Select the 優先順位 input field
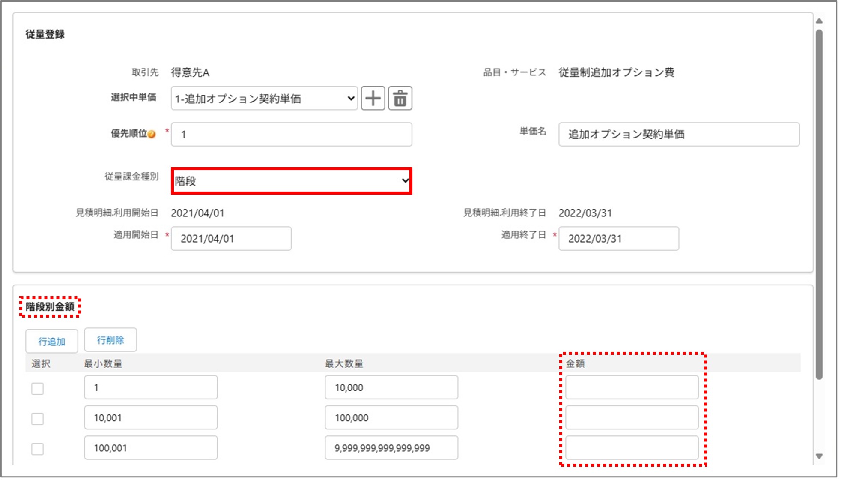This screenshot has width=868, height=480. [291, 135]
